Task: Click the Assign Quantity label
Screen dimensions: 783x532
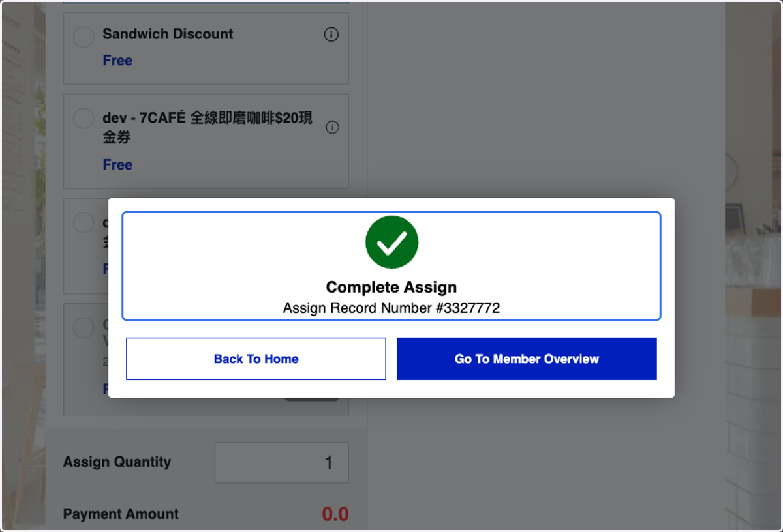Action: (x=117, y=462)
